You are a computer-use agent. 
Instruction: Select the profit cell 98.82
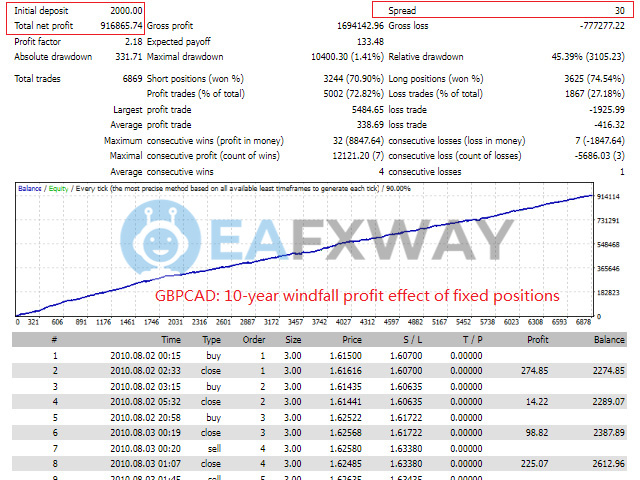tap(537, 433)
